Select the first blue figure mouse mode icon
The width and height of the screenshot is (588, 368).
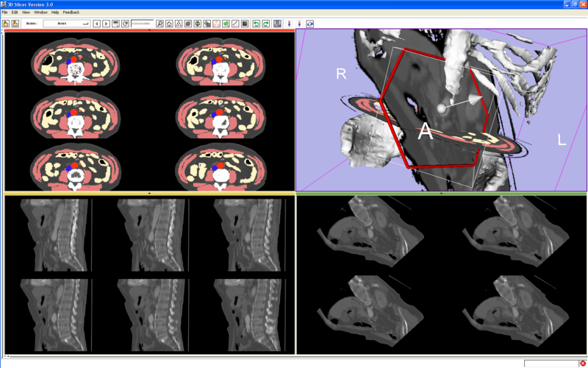coord(289,24)
